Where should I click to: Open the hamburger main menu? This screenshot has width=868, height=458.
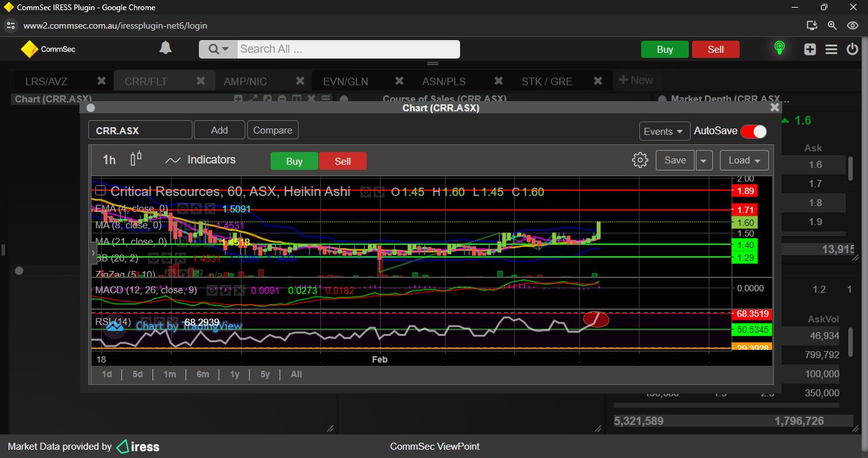831,49
